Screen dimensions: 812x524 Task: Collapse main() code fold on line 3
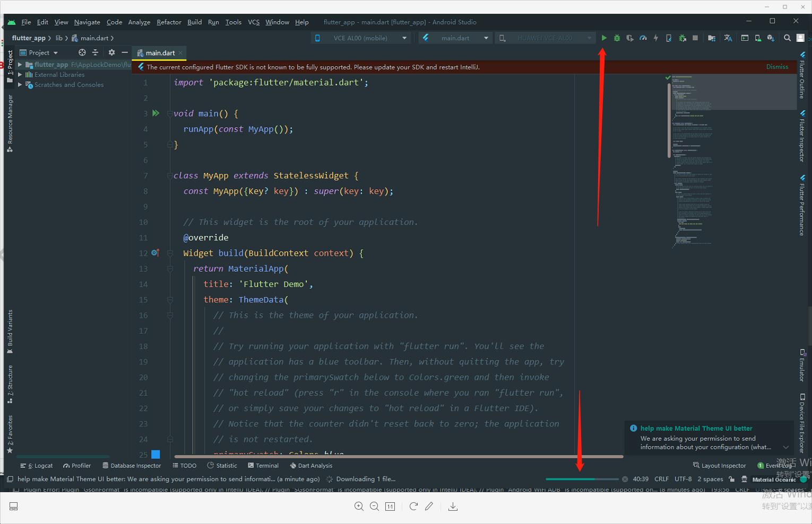170,113
